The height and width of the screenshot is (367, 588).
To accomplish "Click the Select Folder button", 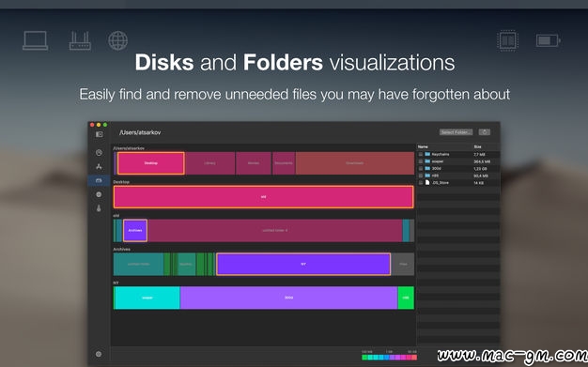I will 456,132.
